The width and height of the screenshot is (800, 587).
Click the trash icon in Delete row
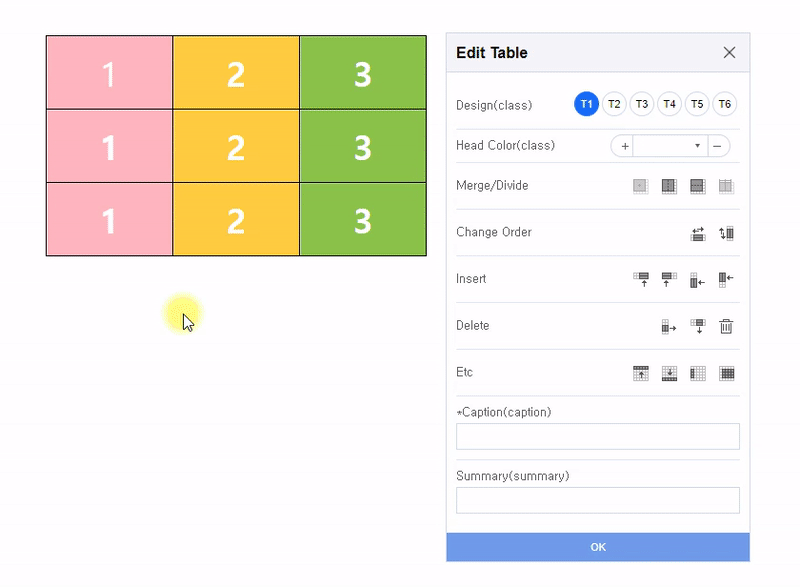726,326
